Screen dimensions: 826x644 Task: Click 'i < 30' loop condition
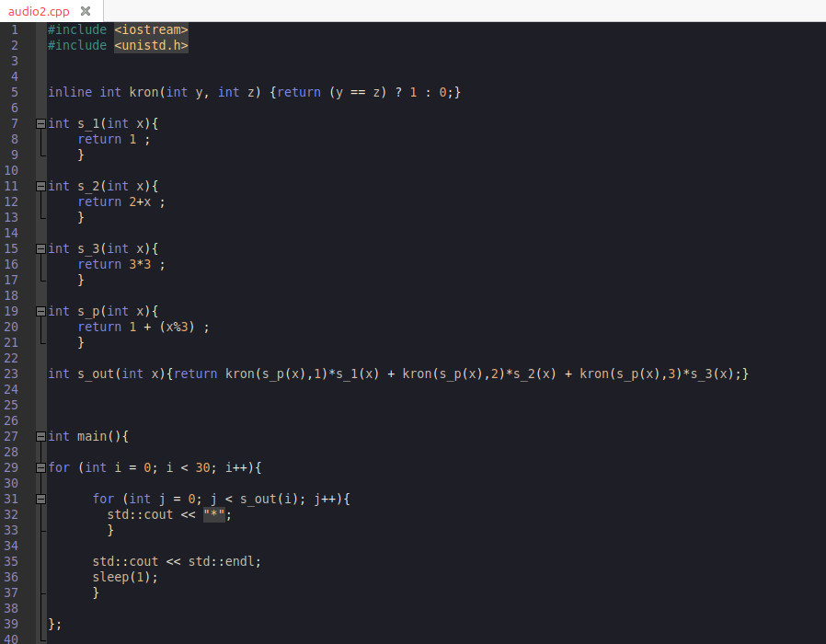tap(188, 468)
